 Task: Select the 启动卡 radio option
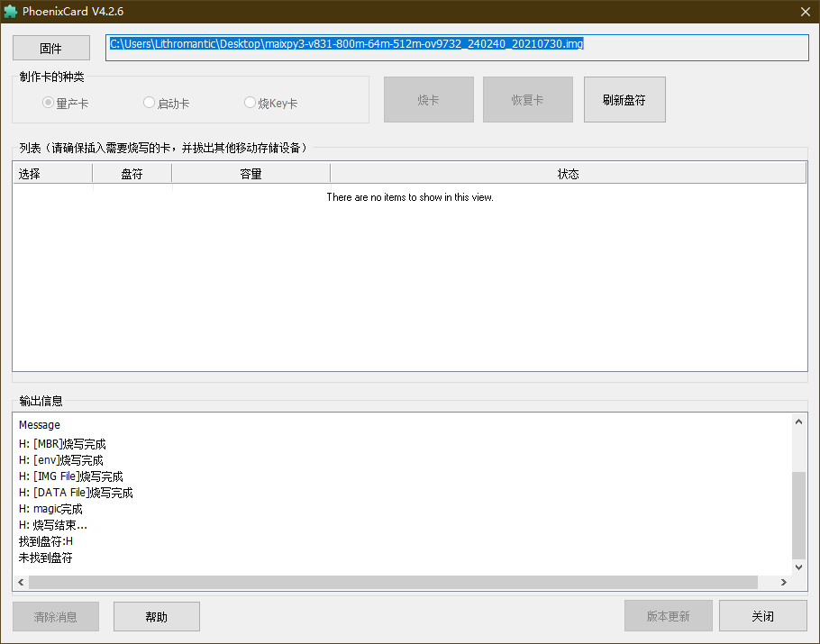coord(167,103)
